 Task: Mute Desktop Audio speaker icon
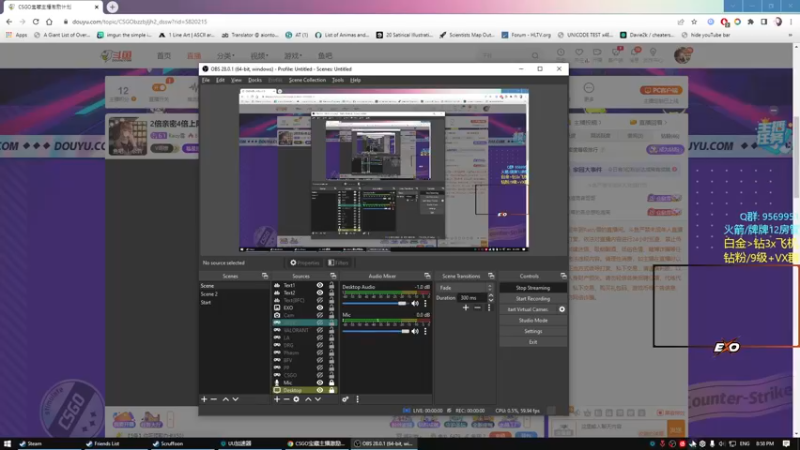click(x=415, y=303)
